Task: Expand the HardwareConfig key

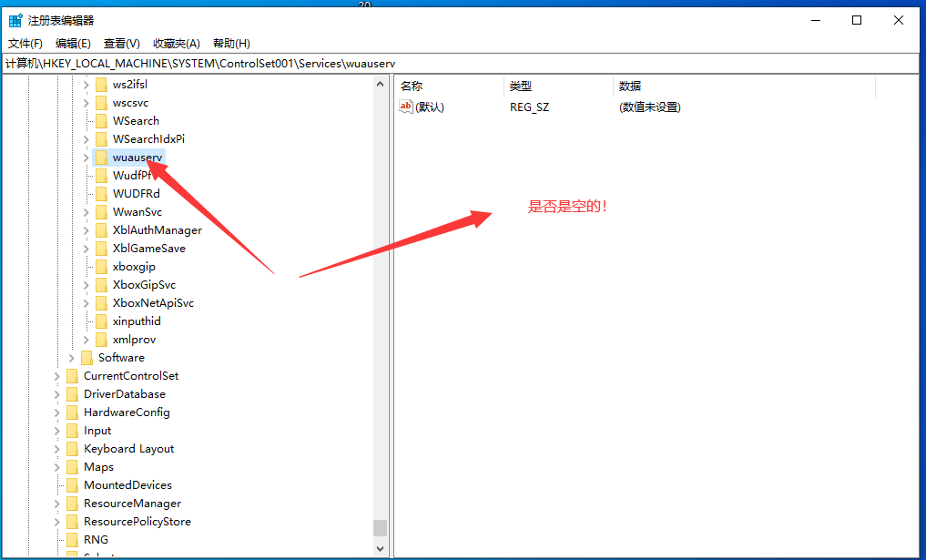Action: [x=57, y=412]
